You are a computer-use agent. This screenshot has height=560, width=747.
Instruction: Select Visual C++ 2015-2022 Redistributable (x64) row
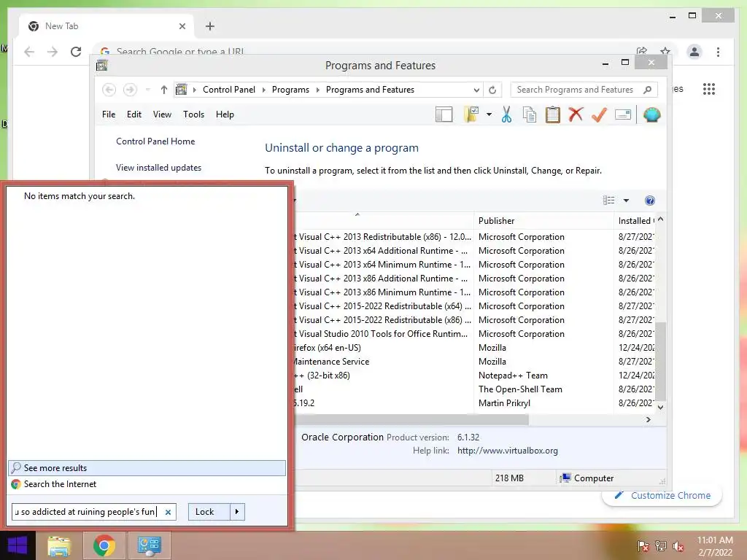point(474,306)
